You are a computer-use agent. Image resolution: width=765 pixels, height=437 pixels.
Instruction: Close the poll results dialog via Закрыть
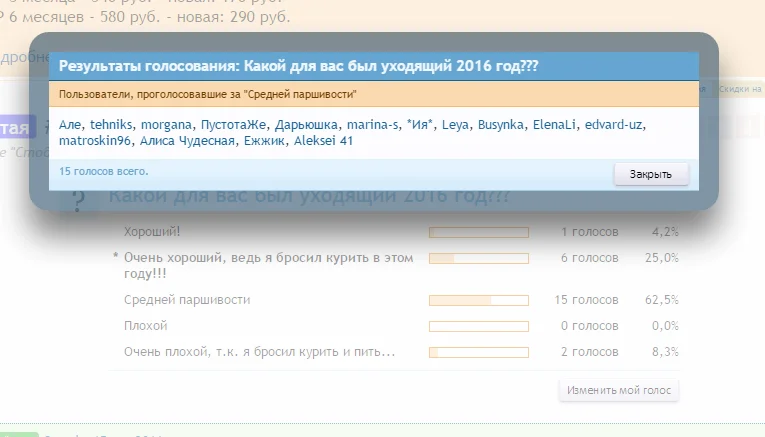tap(651, 174)
